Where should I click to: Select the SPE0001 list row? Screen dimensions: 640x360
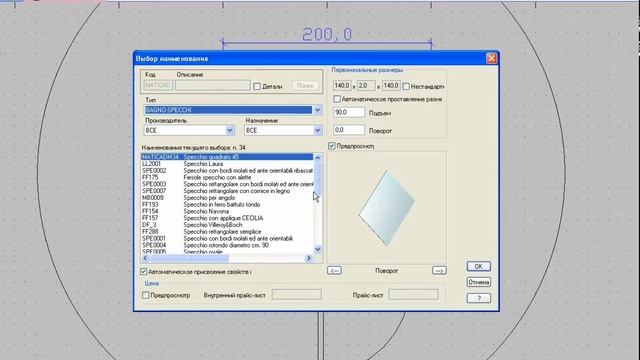[227, 238]
